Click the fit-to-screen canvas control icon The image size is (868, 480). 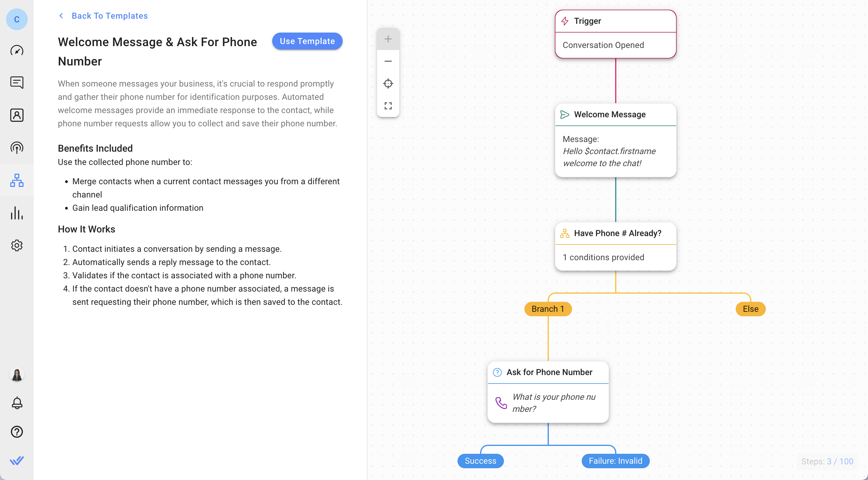point(388,106)
